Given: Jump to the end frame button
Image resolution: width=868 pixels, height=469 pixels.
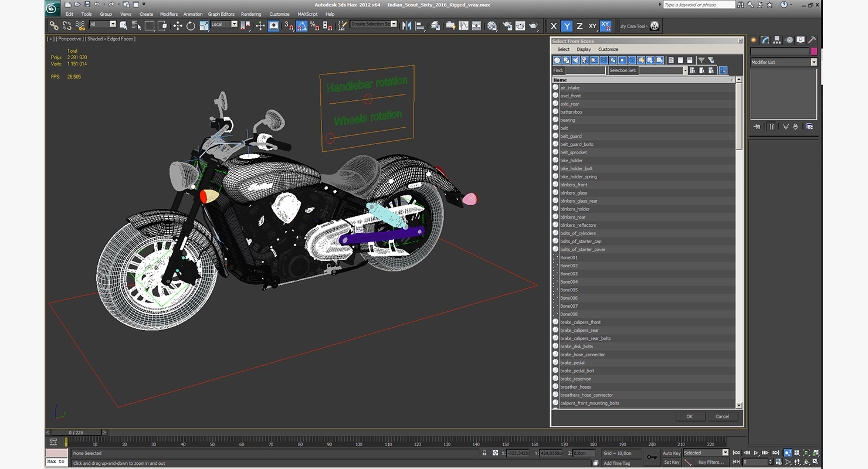Looking at the screenshot, I should pyautogui.click(x=775, y=453).
